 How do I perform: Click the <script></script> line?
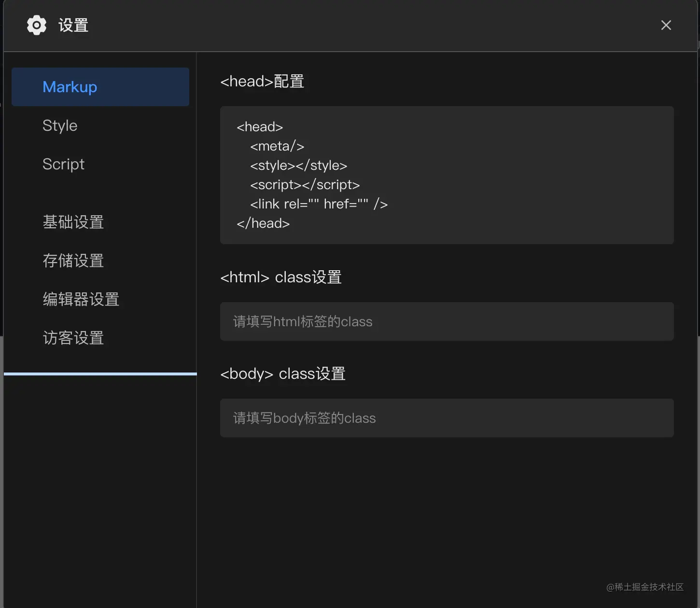[305, 185]
